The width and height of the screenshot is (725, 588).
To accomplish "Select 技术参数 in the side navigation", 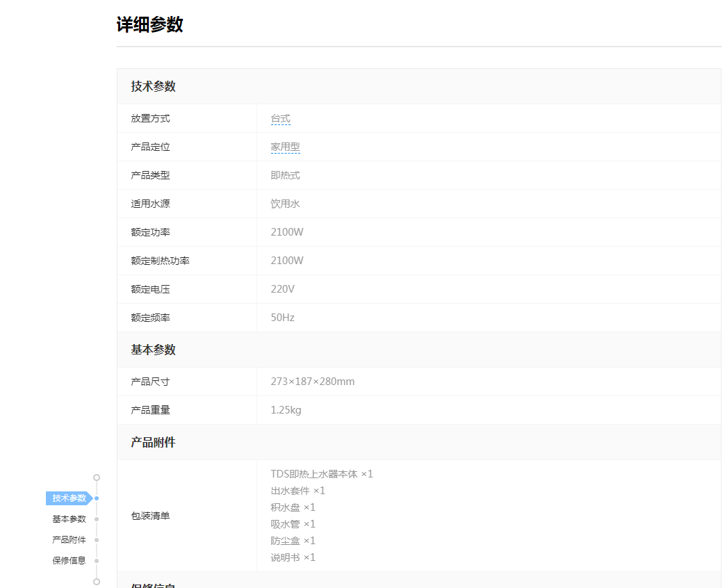I will 69,498.
